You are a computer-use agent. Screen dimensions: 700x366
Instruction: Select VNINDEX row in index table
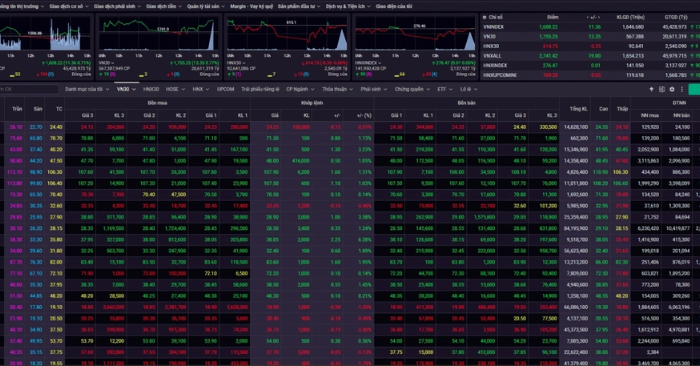[x=590, y=27]
